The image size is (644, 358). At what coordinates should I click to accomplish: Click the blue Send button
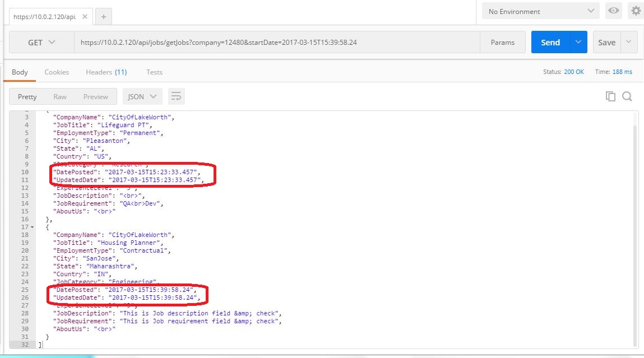tap(550, 43)
